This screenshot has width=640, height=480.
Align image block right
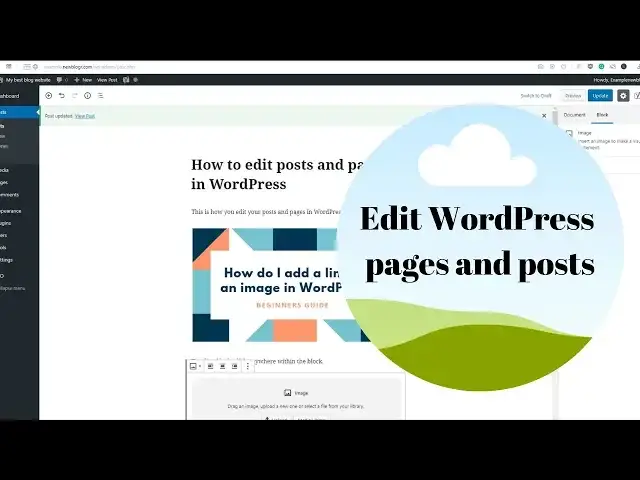[235, 367]
